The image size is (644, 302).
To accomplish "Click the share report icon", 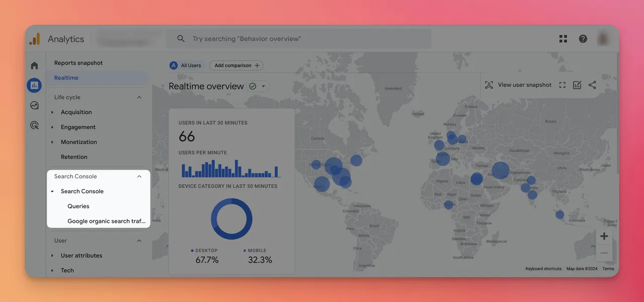I will 592,85.
